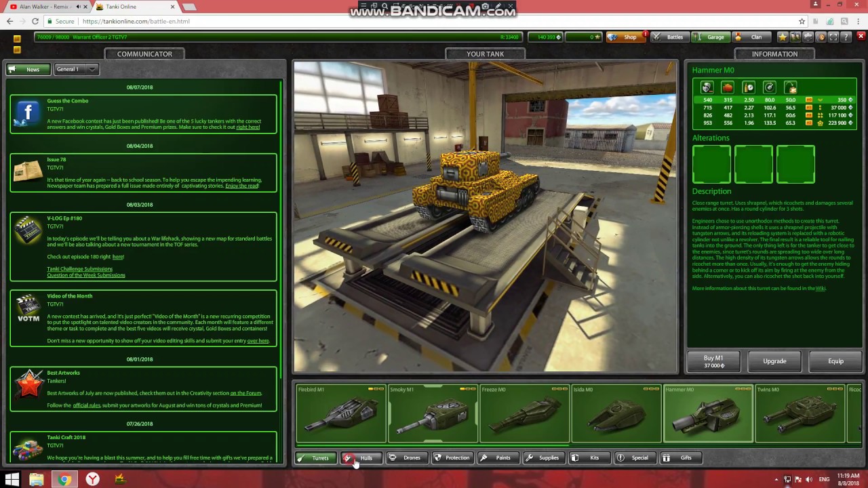
Task: Equip the Hammer turret
Action: 835,361
